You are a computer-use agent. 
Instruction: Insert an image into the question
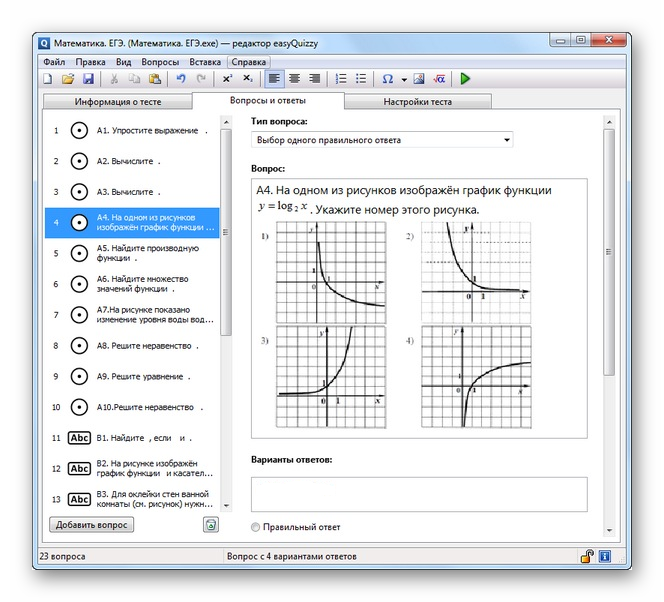coord(419,79)
